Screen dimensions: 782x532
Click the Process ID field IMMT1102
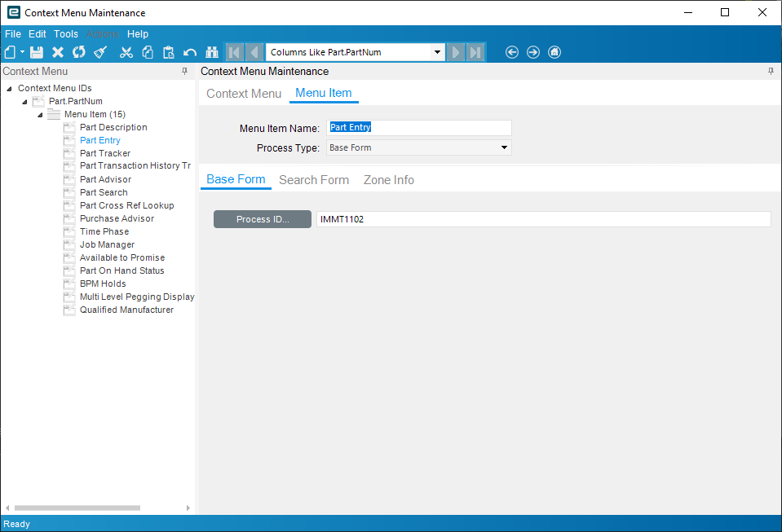[544, 219]
